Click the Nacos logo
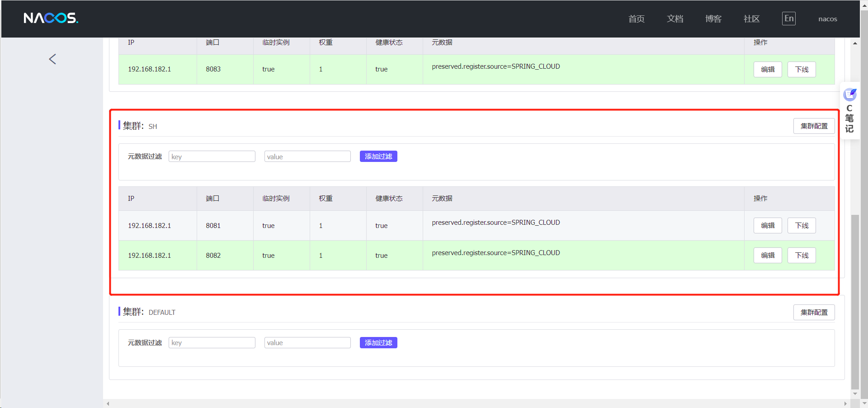This screenshot has height=408, width=868. (x=51, y=18)
